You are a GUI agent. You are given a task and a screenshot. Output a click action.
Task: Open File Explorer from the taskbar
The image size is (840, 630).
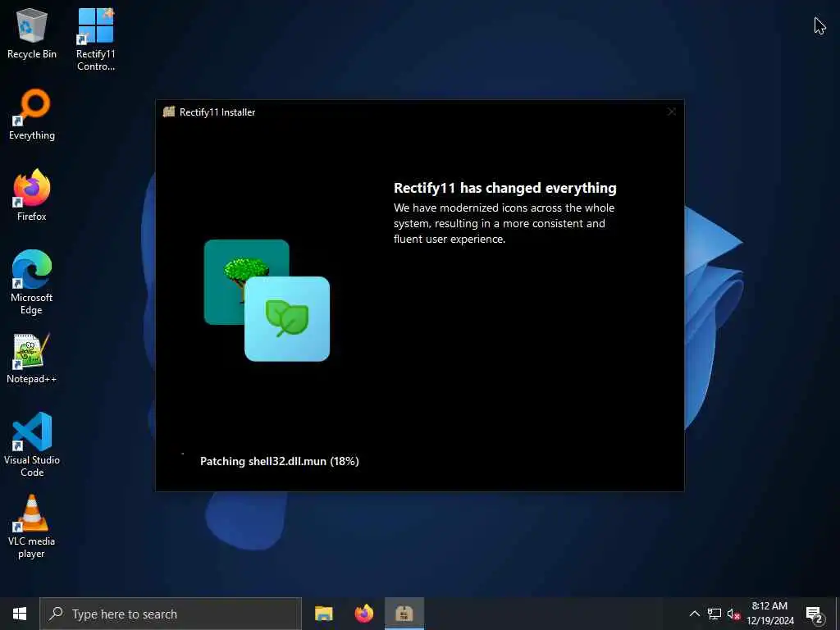click(323, 614)
